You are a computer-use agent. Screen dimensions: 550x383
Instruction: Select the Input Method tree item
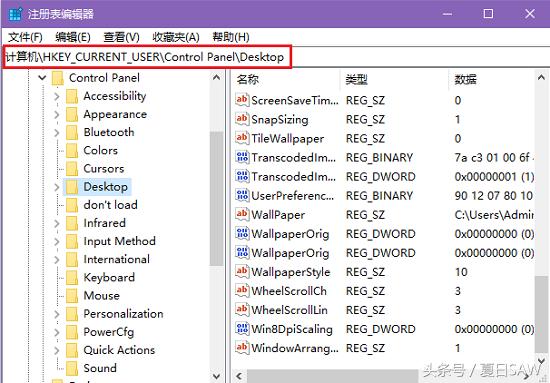[120, 241]
